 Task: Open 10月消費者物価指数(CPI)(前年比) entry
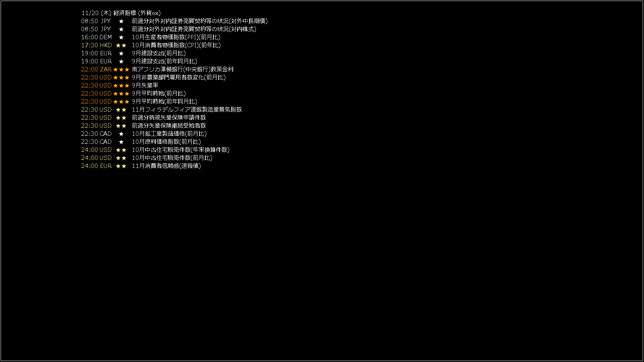(176, 45)
